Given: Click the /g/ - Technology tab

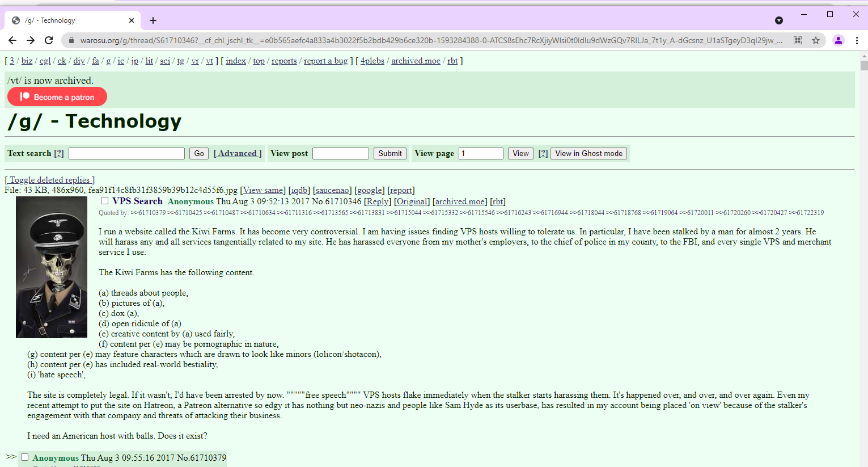Looking at the screenshot, I should 68,20.
